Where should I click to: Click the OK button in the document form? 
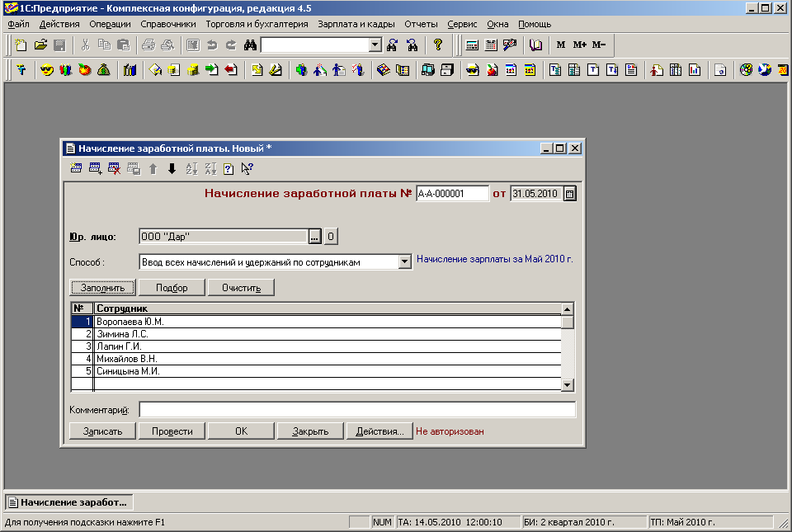coord(242,431)
